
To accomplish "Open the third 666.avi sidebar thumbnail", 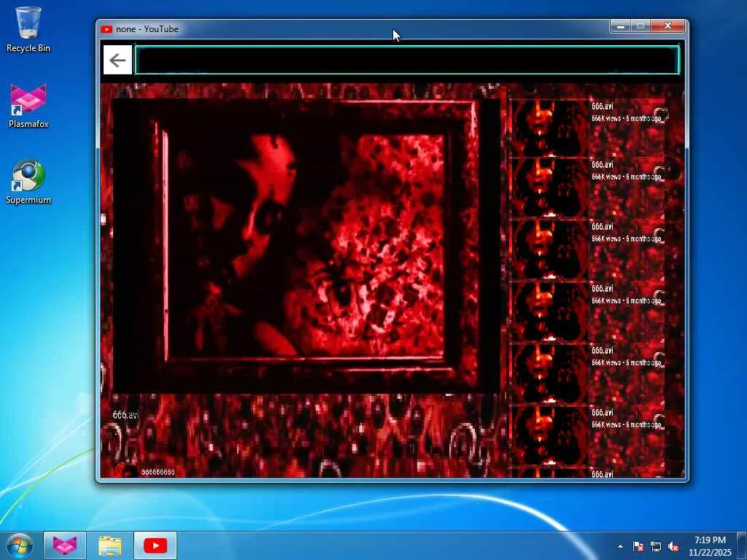I will [x=549, y=249].
